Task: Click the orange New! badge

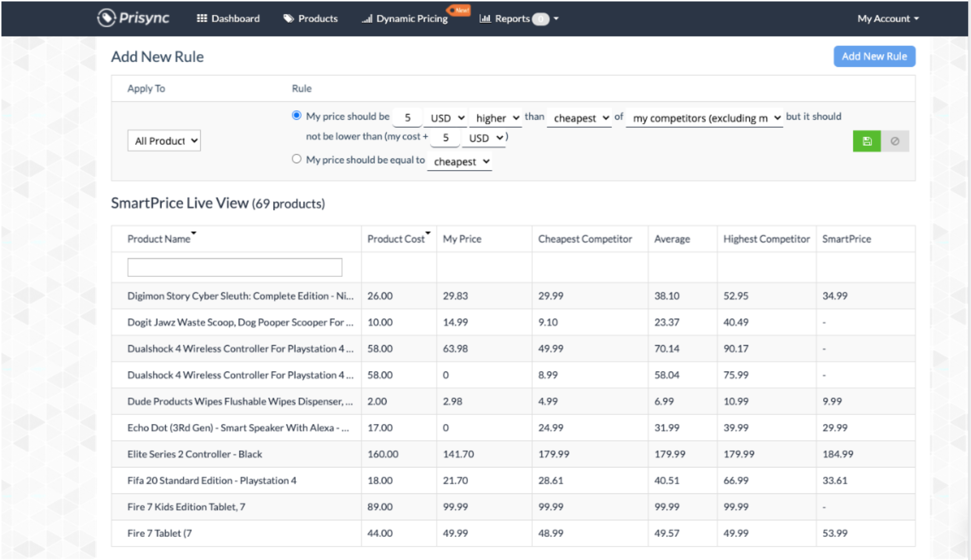Action: point(460,10)
